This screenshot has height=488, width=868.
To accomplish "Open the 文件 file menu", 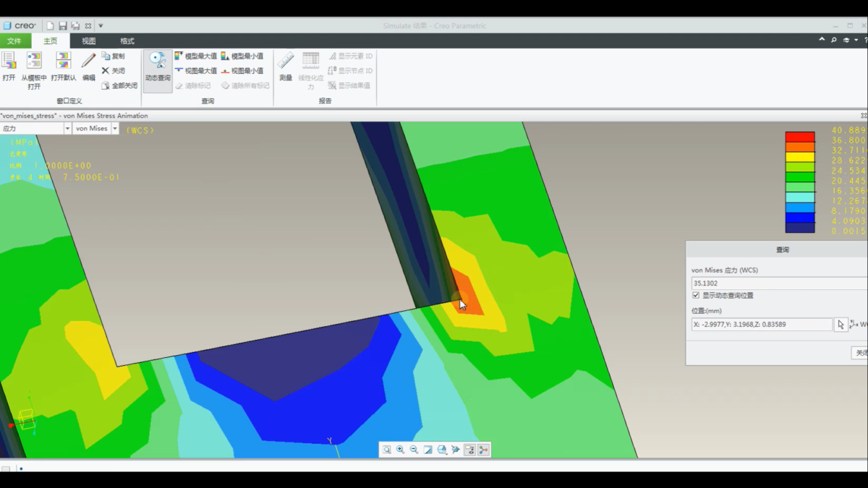I will (x=14, y=41).
